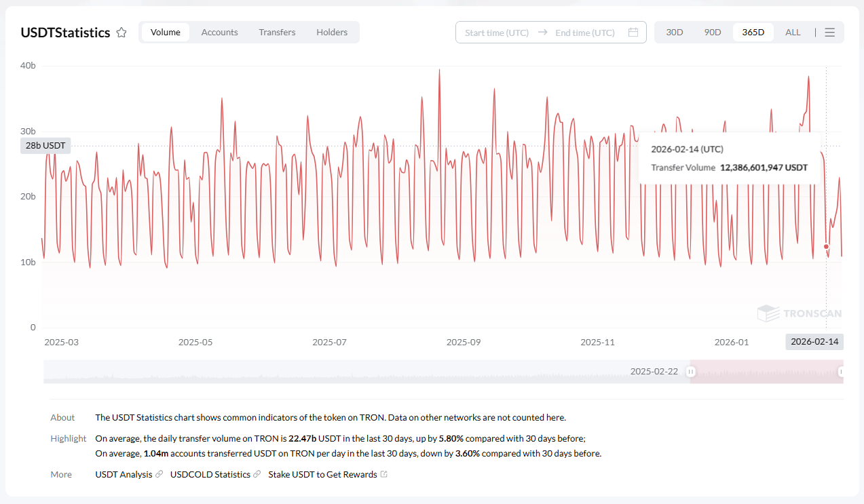Open Stake USDT to Get Rewards link
The image size is (864, 504).
pos(322,475)
